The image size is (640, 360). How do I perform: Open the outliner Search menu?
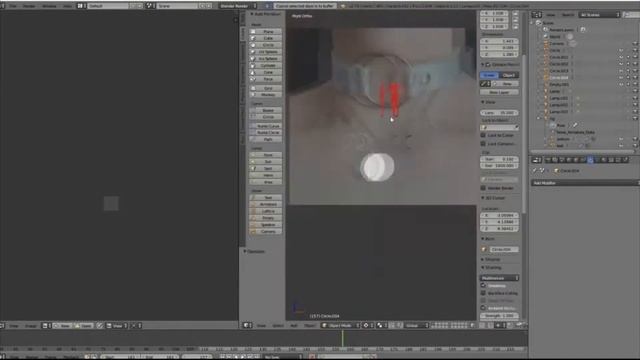568,15
